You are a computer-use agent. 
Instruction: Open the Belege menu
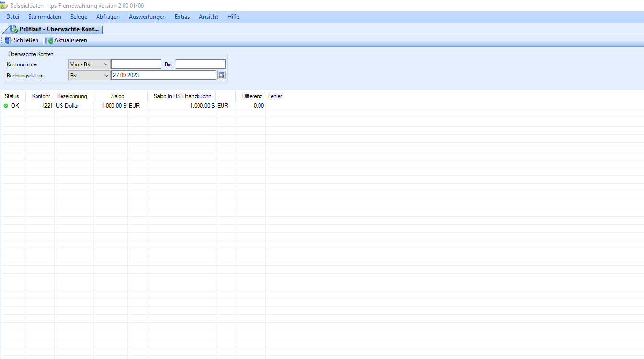(79, 17)
